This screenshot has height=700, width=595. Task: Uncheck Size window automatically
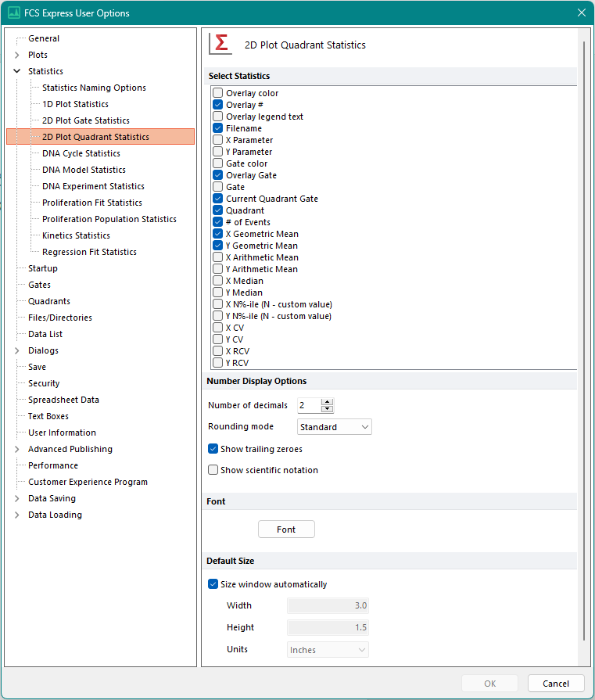pos(213,584)
